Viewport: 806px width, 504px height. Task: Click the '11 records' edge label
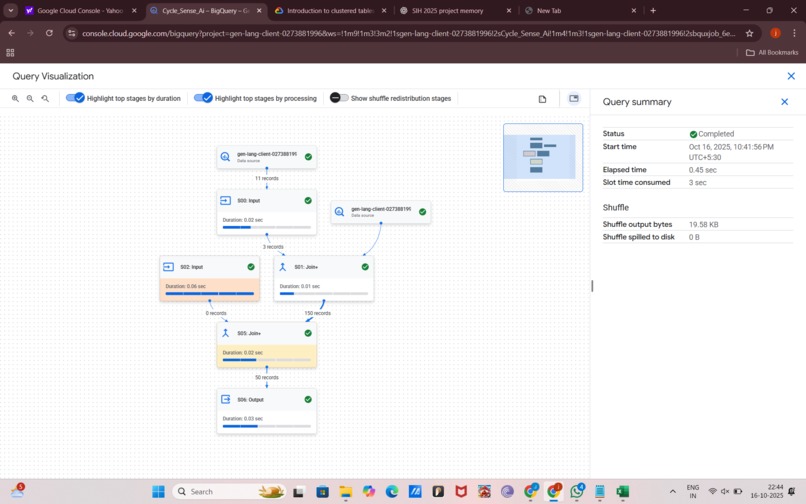[267, 178]
